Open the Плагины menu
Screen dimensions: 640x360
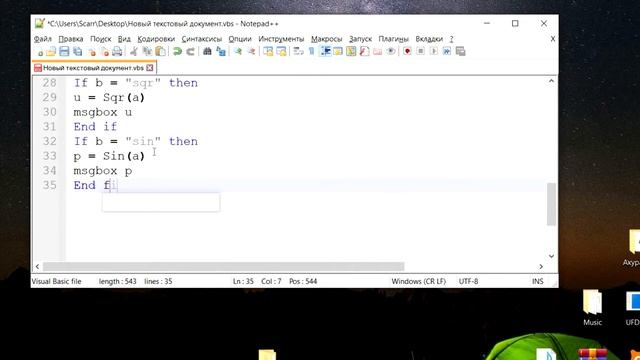click(393, 39)
